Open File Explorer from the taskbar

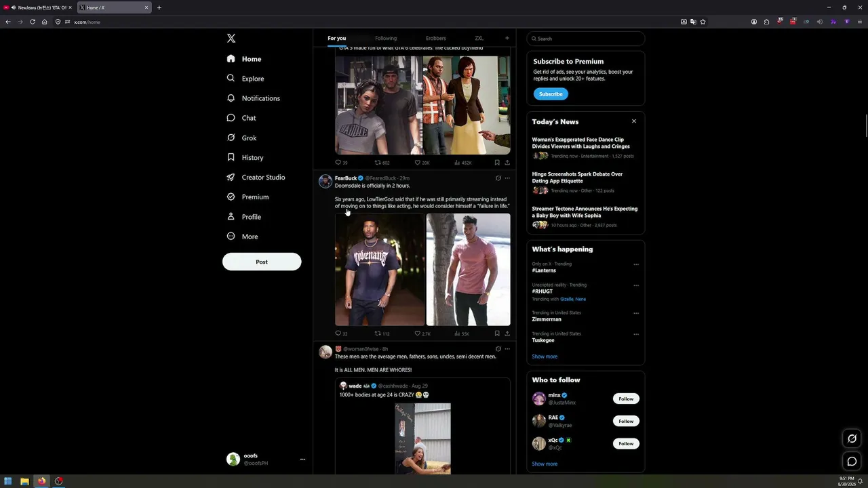click(x=24, y=481)
